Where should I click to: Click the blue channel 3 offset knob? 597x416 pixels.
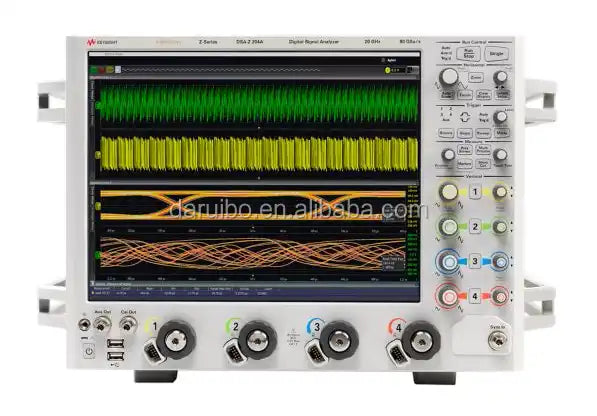(500, 262)
